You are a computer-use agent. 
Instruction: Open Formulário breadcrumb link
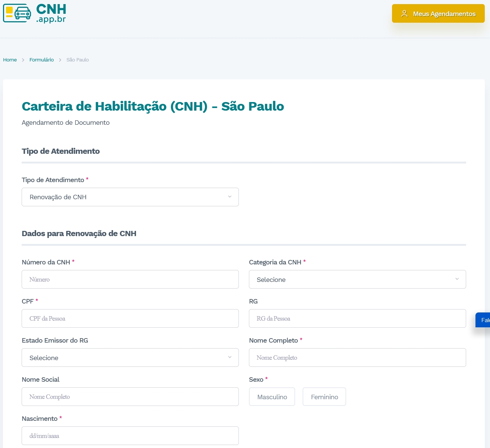click(42, 60)
